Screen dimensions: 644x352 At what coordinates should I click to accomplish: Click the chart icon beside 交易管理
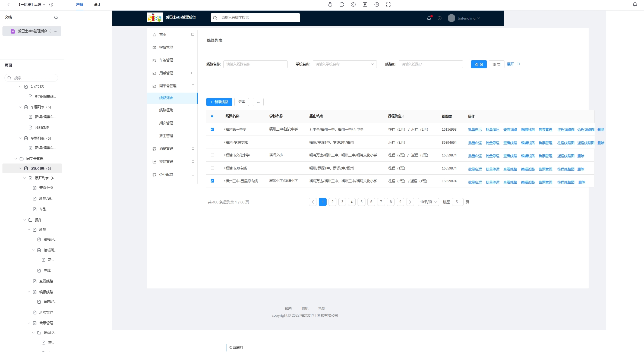pos(154,162)
